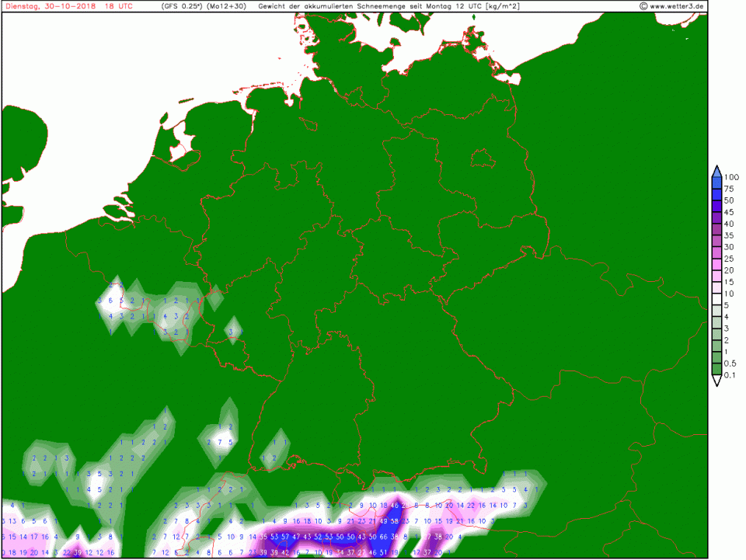Viewport: 746px width, 560px height.
Task: Click the legend value label 100
Action: 730,177
